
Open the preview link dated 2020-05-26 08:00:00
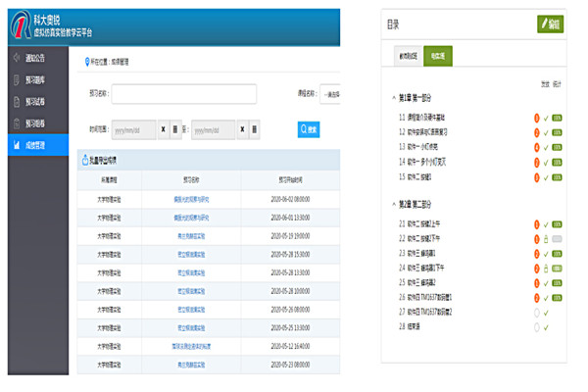[191, 310]
